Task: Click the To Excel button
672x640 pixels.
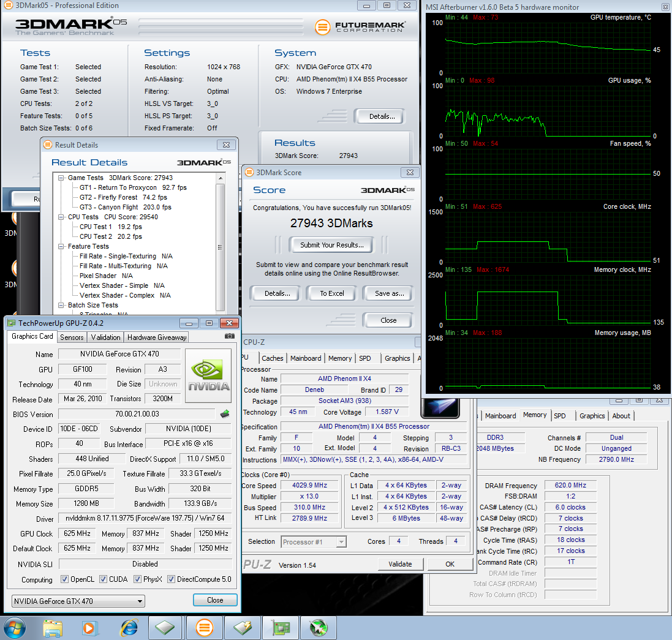Action: [x=331, y=293]
